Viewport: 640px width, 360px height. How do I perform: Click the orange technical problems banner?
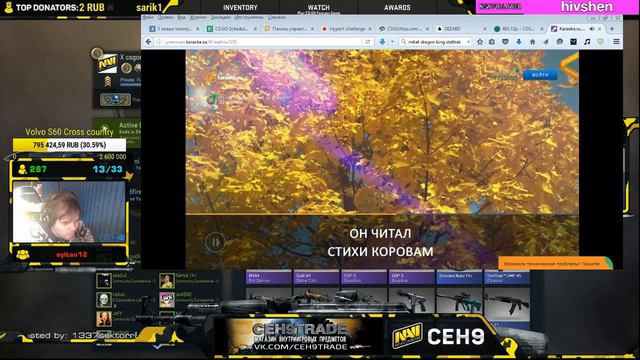tap(555, 263)
